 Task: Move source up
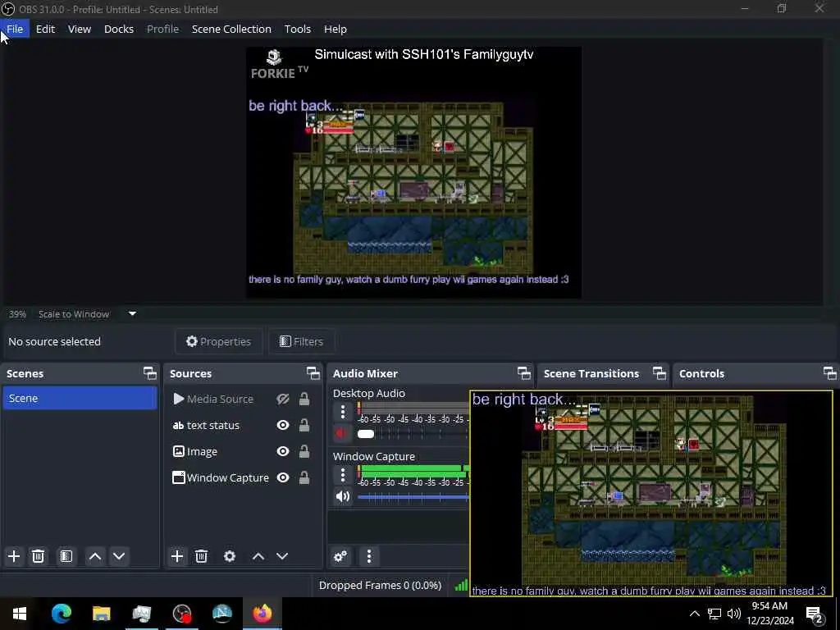(x=258, y=556)
